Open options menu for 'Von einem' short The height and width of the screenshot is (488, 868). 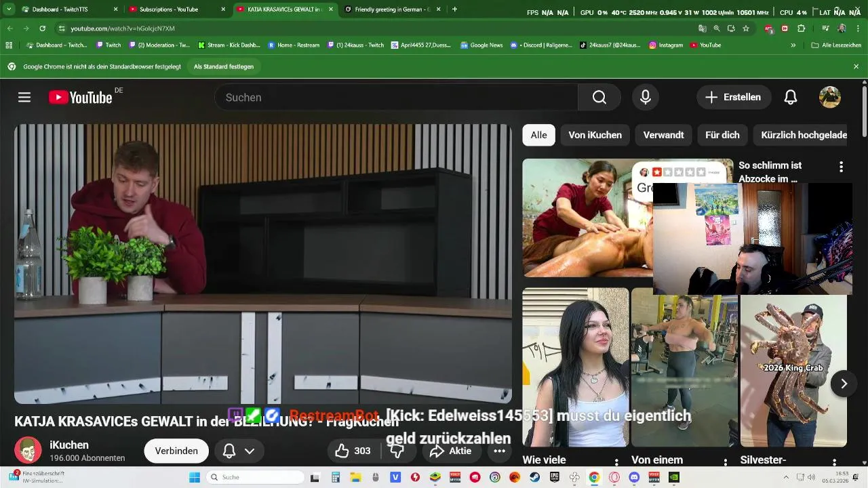(x=726, y=463)
